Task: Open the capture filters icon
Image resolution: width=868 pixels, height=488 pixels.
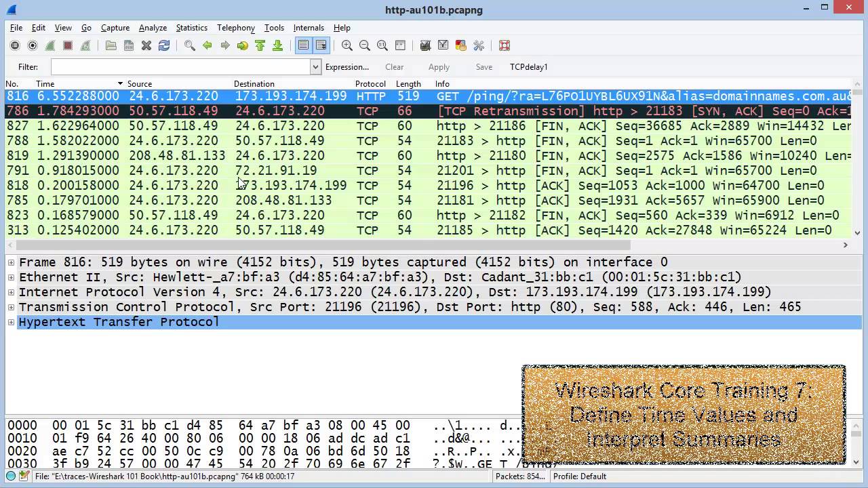Action: pyautogui.click(x=426, y=45)
